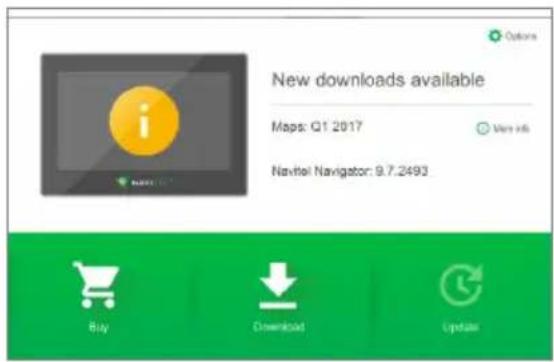Click the More info circle icon
554x362 pixels.
pyautogui.click(x=483, y=128)
